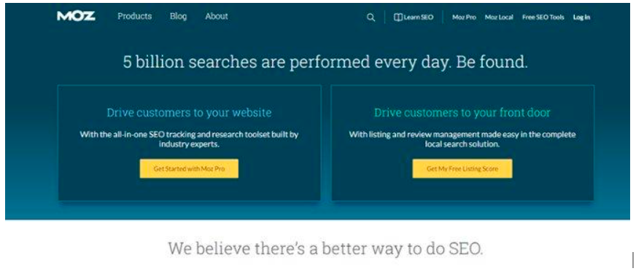Click the all-in-one SEO toolset description text
The height and width of the screenshot is (271, 644).
(189, 139)
